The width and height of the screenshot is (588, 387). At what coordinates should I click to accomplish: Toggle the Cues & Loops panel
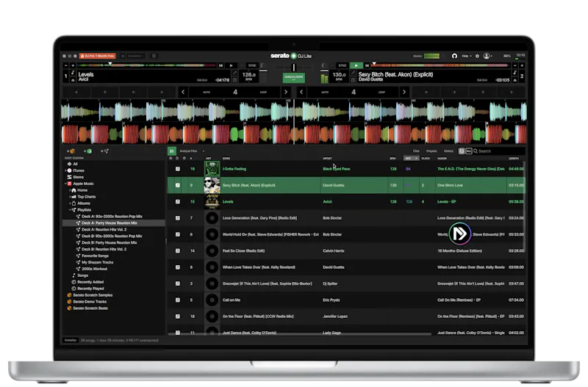[293, 78]
